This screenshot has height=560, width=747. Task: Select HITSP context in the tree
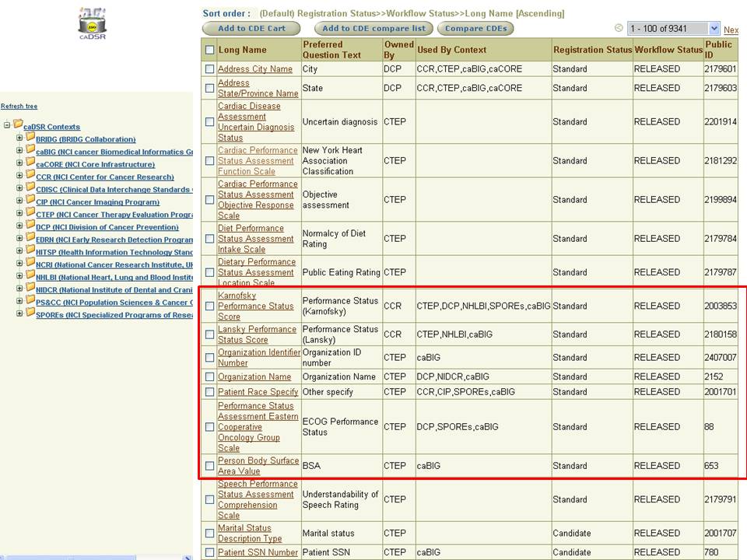[114, 252]
